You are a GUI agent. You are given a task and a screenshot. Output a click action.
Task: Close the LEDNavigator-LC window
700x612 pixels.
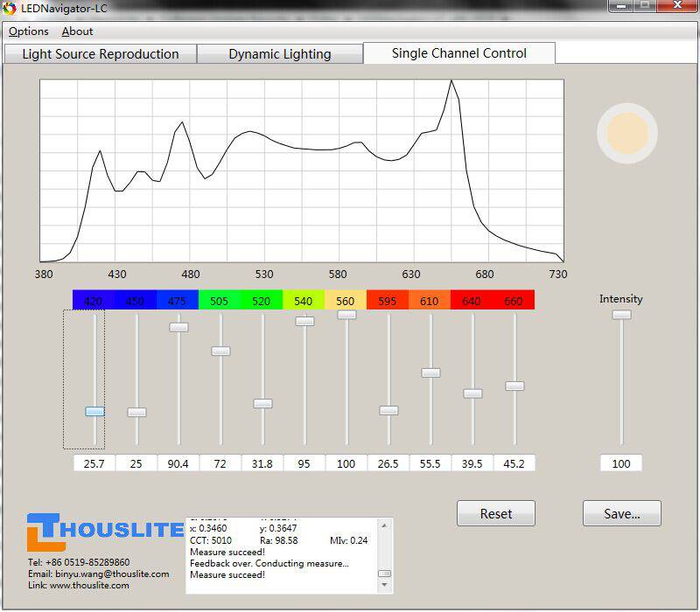pyautogui.click(x=677, y=6)
